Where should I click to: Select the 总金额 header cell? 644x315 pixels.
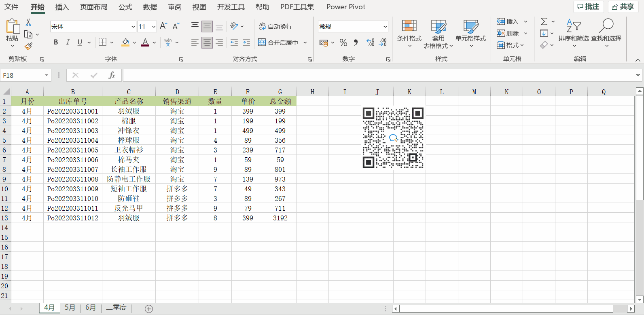pos(280,101)
